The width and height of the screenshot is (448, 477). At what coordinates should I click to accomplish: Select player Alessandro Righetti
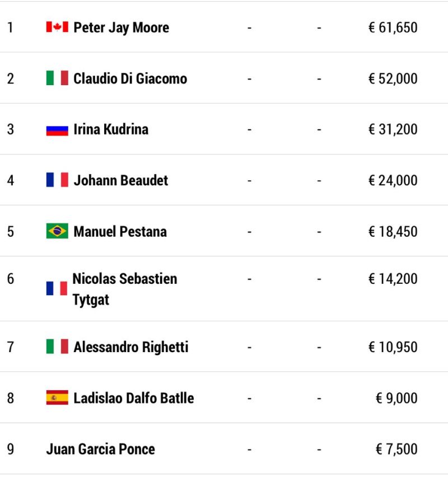point(131,347)
